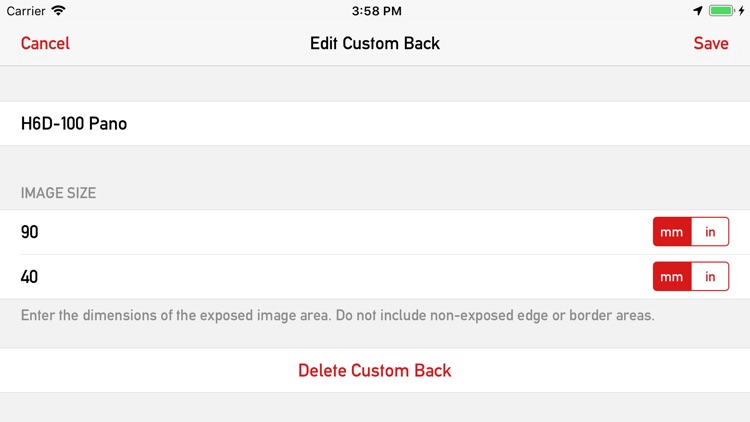
Task: Edit the H6D-100 Pano name field
Action: 375,123
